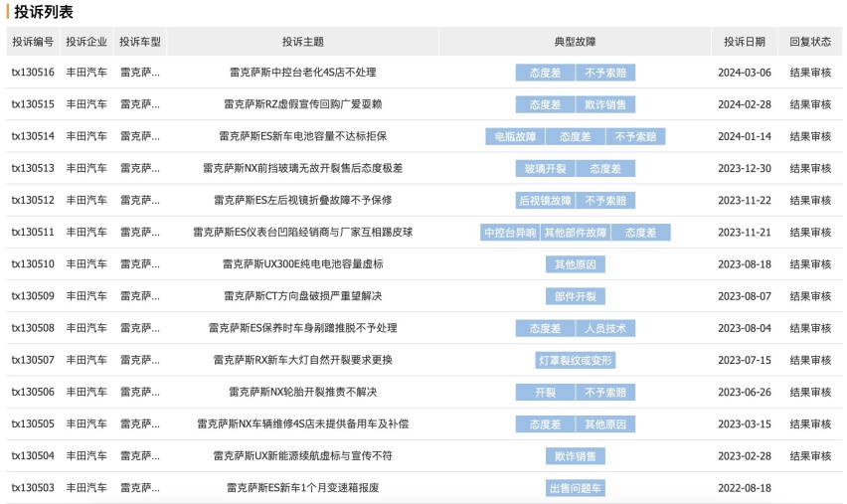Click 后视镜故障 fault tag

(545, 201)
